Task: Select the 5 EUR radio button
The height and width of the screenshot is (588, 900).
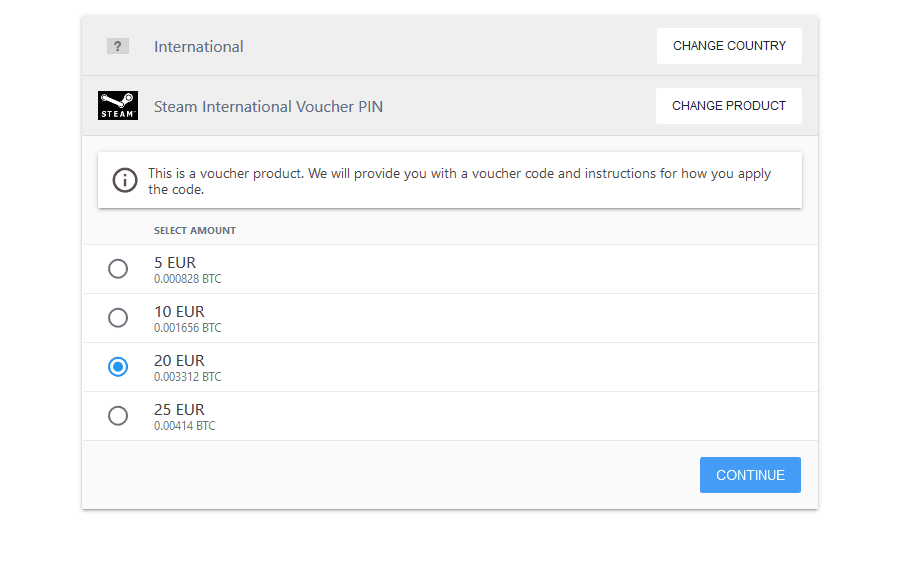Action: click(x=118, y=269)
